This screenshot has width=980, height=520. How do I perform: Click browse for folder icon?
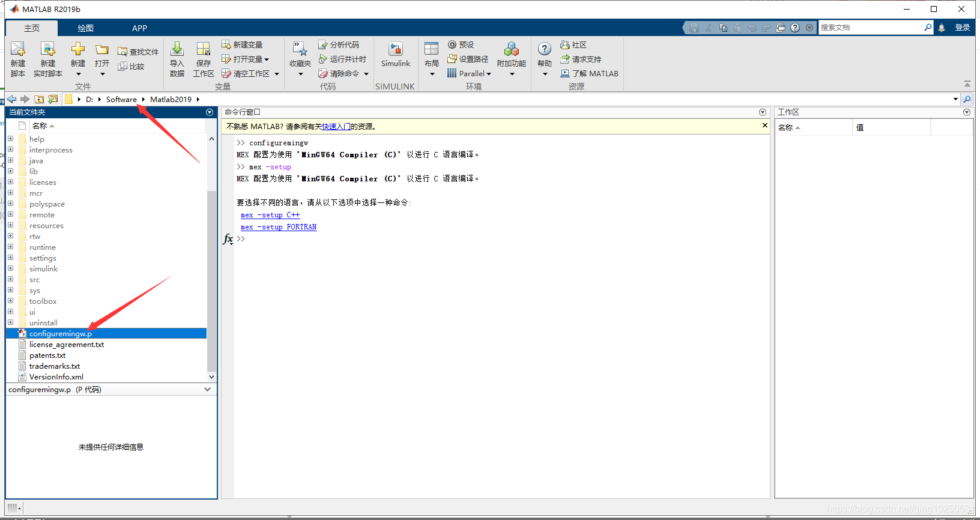53,99
